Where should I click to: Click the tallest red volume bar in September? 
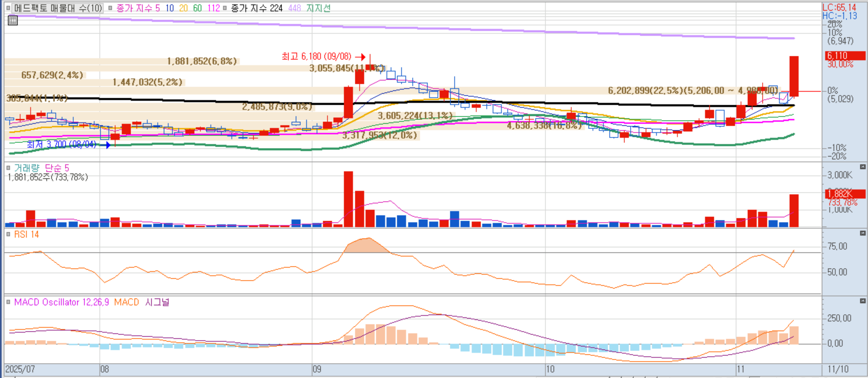point(348,199)
